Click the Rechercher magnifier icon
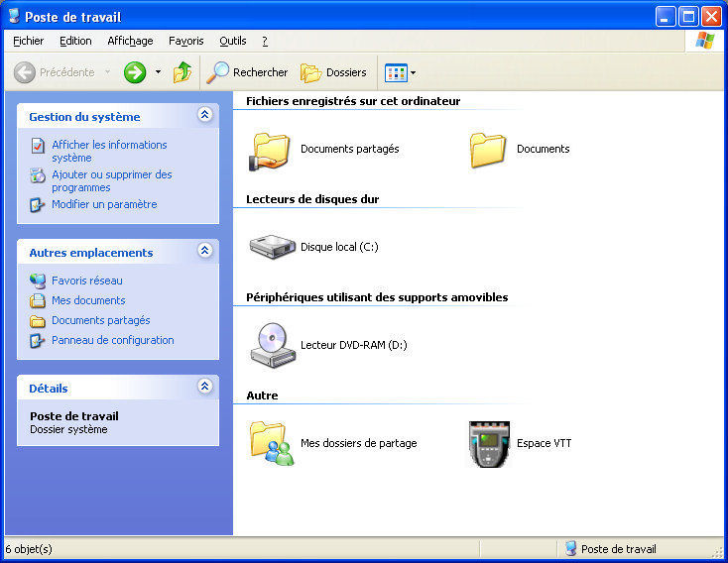 pyautogui.click(x=217, y=72)
